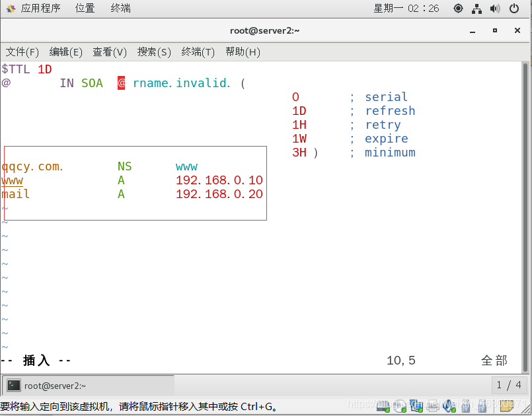Click the IP address 192.168.0.10
The height and width of the screenshot is (416, 532).
pos(219,180)
